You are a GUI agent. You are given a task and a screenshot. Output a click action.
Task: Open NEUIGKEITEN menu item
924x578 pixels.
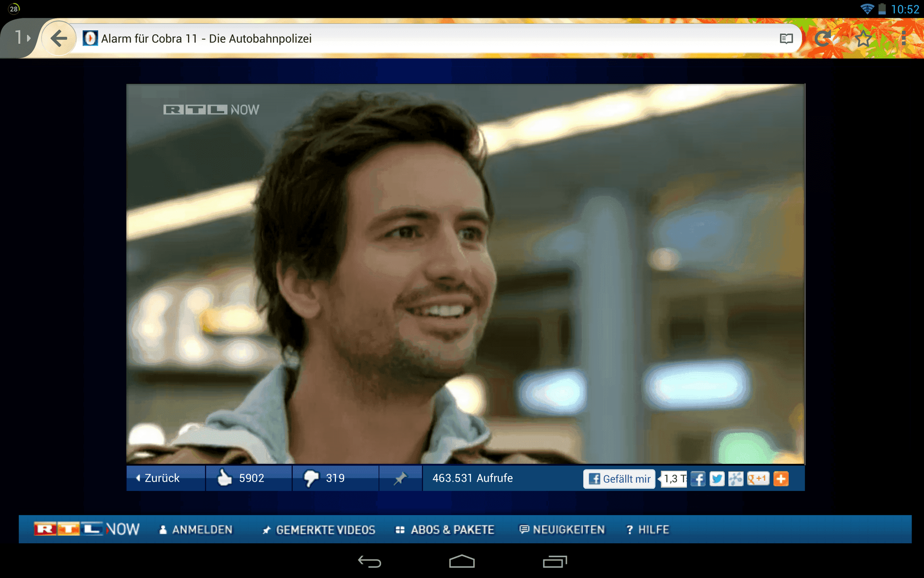[562, 530]
